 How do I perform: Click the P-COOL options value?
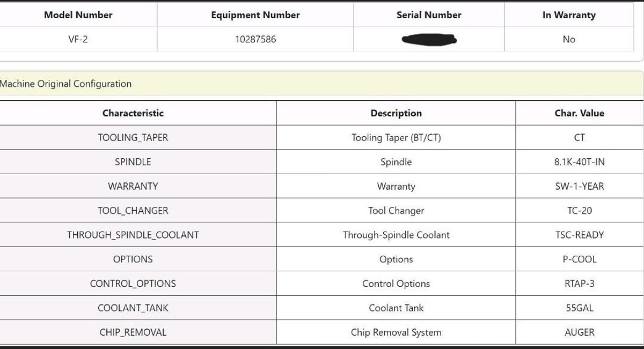[x=580, y=259]
